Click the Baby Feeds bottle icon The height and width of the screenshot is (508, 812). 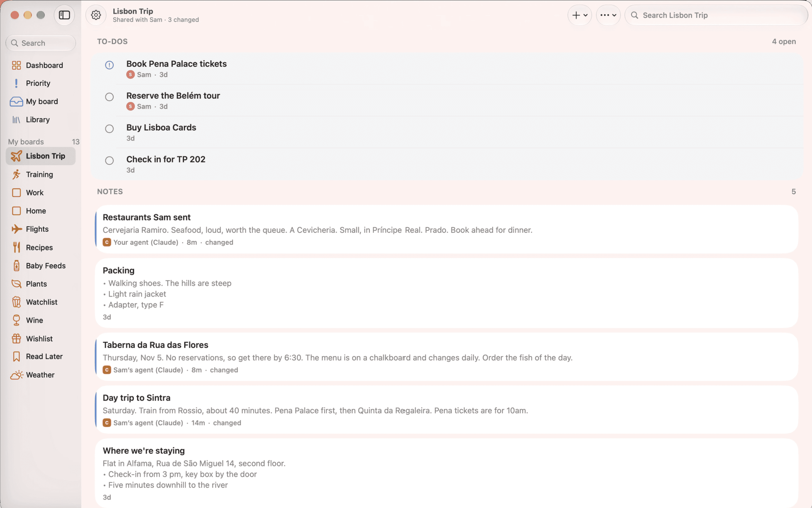pos(16,265)
